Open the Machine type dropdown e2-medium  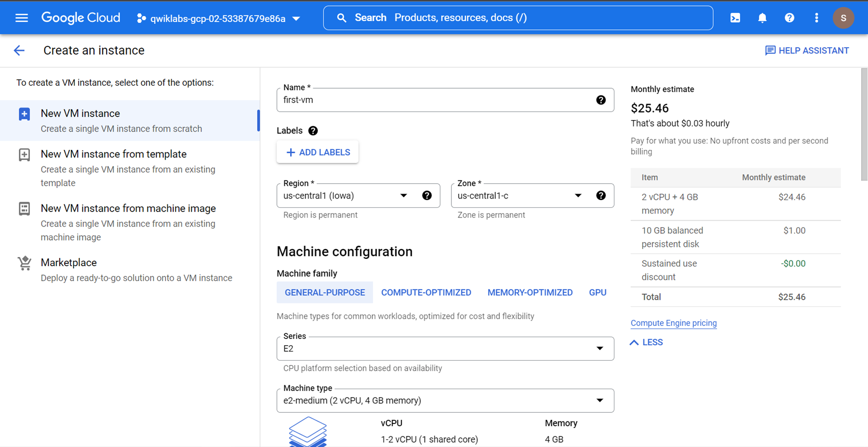[x=446, y=401]
